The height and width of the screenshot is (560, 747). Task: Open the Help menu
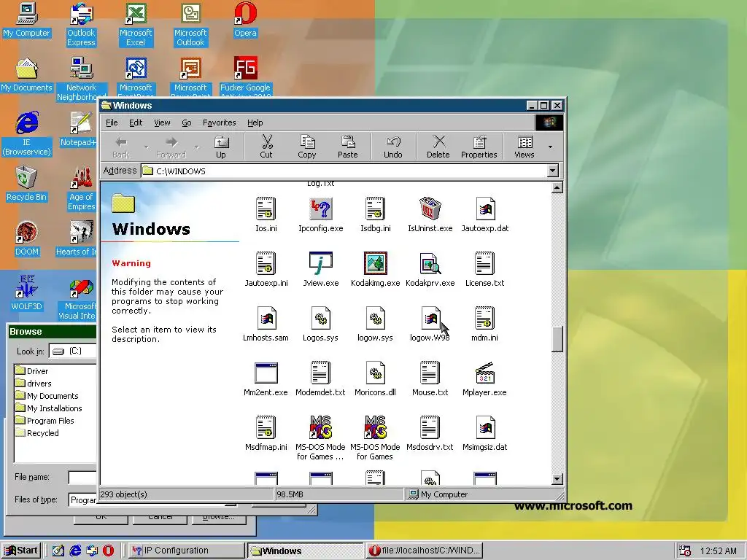255,122
